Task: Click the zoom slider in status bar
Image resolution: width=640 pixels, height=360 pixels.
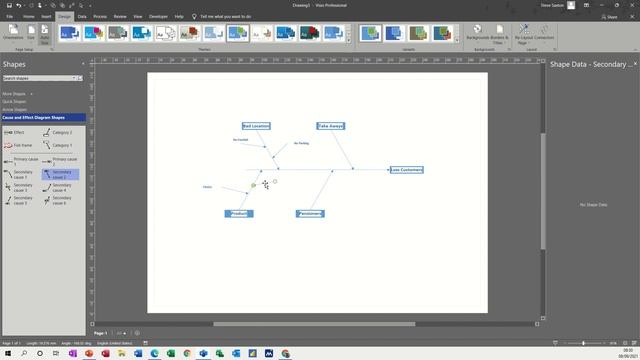Action: click(x=583, y=343)
